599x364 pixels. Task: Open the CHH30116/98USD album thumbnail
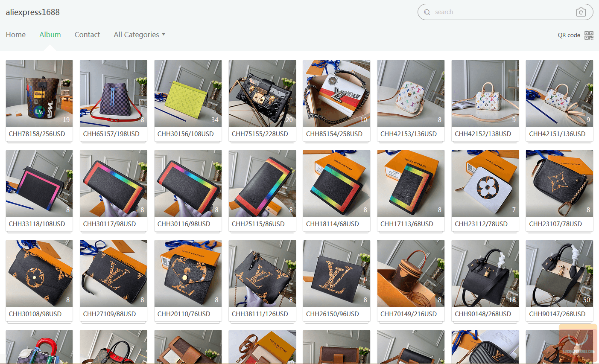click(188, 183)
